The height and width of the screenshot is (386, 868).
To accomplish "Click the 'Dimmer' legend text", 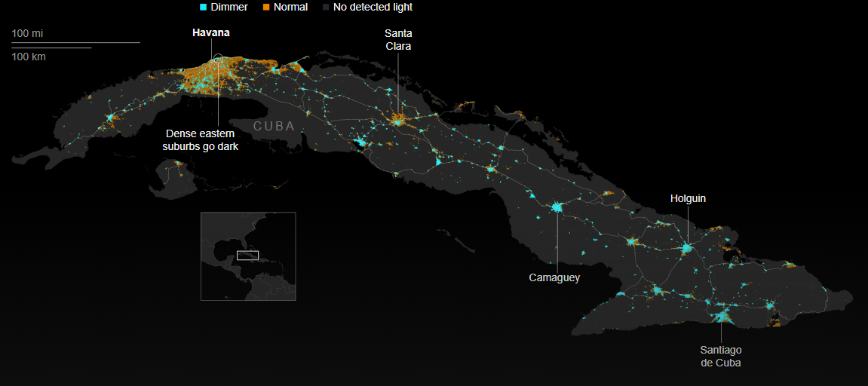I will 229,7.
